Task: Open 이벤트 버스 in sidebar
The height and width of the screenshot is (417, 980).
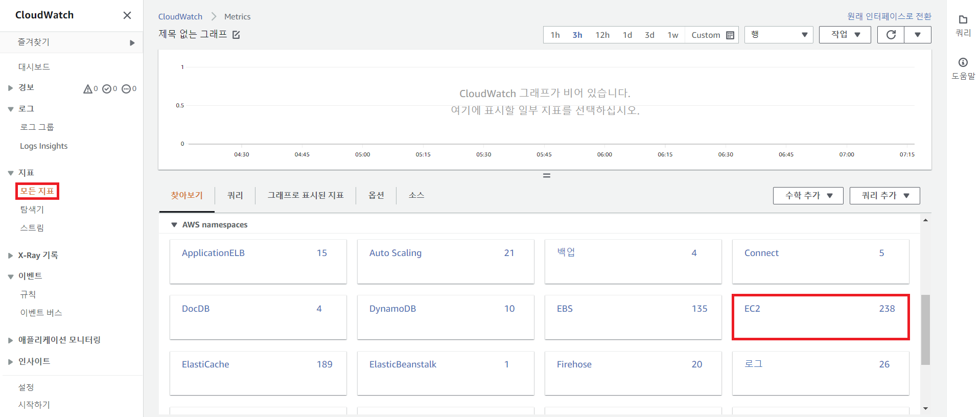Action: point(41,313)
